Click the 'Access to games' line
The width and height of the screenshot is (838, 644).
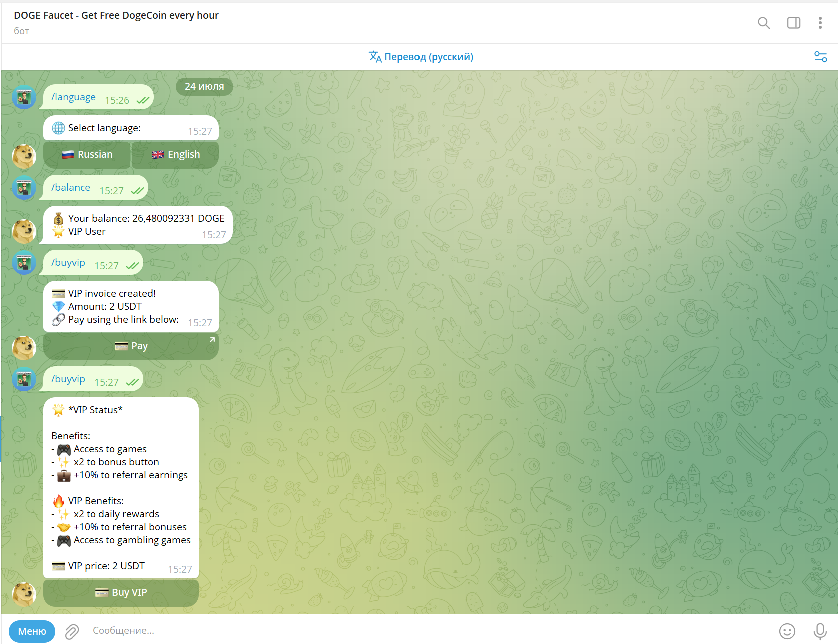pos(110,449)
